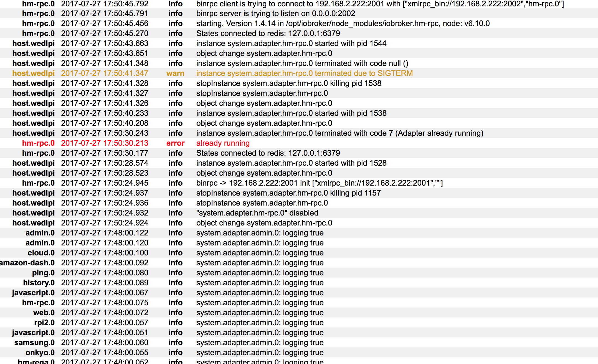Screen dimensions: 598x364
Task: Click '"system.adapter.hm-rpc.0" disabled' message
Action: pyautogui.click(x=257, y=213)
